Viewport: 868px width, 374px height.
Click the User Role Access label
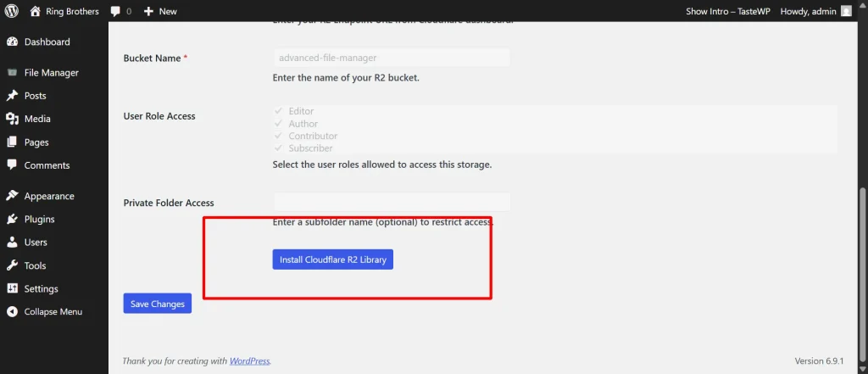(x=159, y=116)
